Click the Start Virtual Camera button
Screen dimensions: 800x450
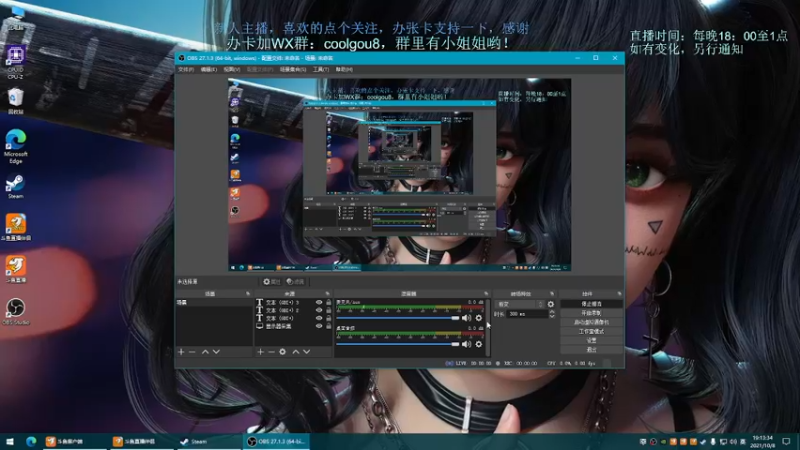click(591, 322)
